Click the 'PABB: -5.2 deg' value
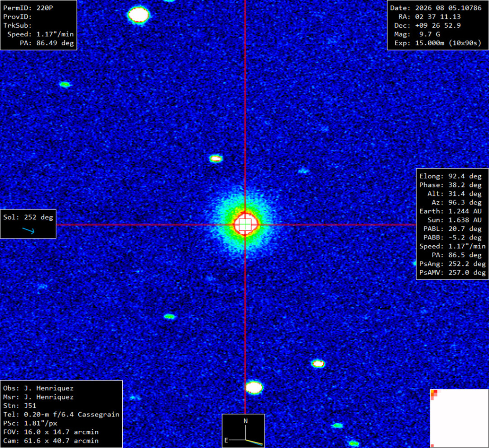Viewport: 489px width, 448px height. (452, 238)
